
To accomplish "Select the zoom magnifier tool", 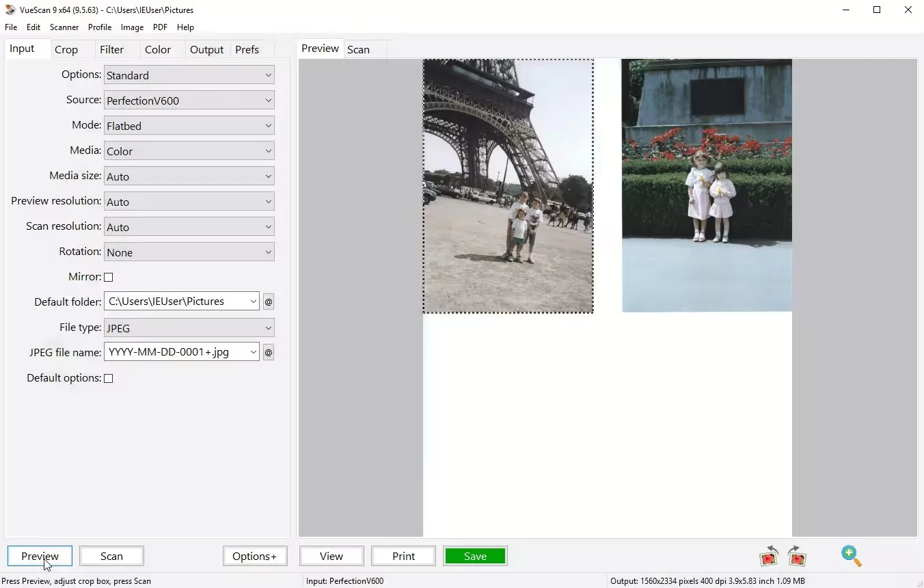I will [850, 556].
